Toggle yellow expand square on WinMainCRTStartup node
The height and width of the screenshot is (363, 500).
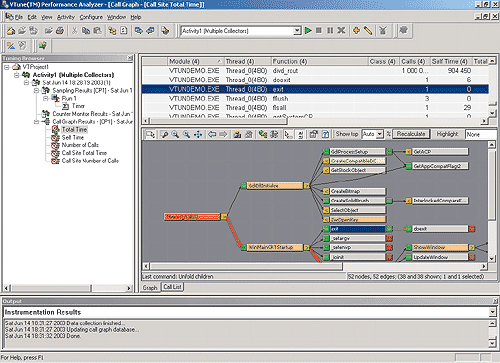(x=306, y=248)
